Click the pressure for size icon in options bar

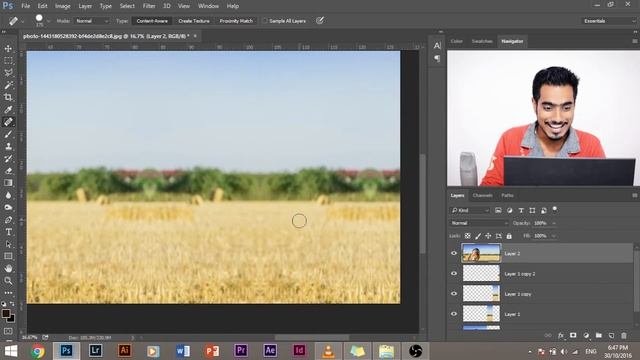(x=320, y=20)
